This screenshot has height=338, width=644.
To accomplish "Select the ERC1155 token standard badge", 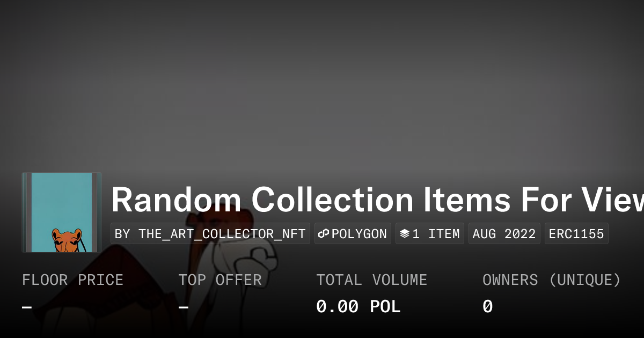I will (576, 234).
